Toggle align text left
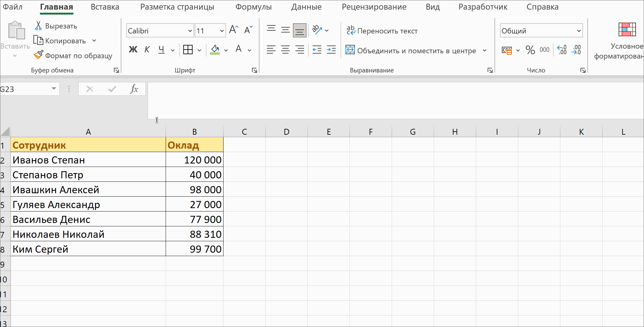 pos(271,50)
